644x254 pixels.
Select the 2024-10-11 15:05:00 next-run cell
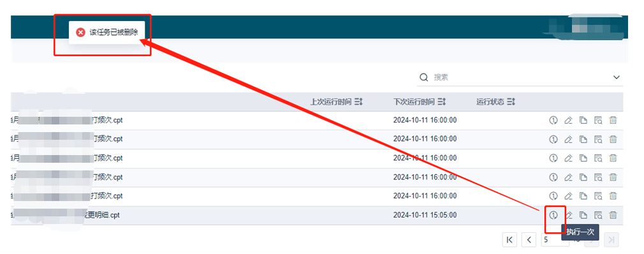click(425, 215)
